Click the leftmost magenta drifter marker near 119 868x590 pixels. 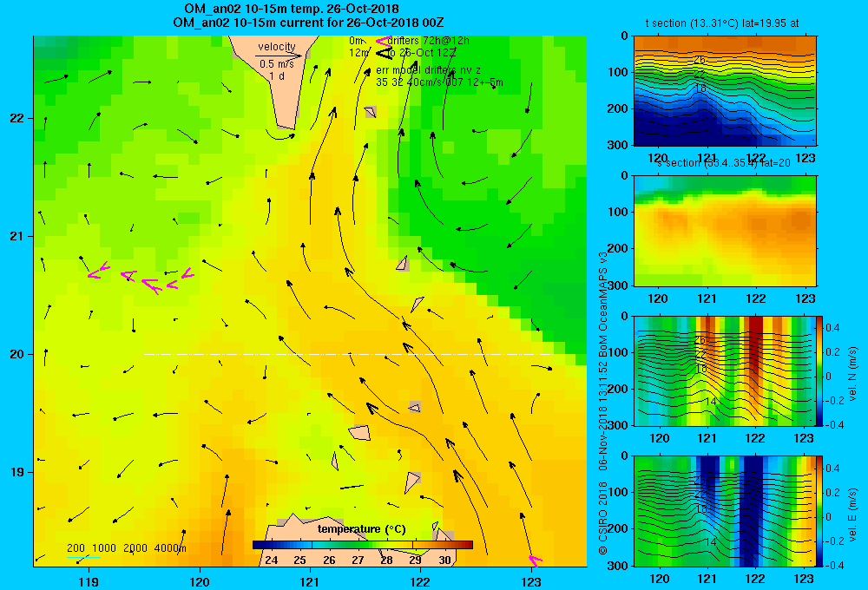coord(99,270)
